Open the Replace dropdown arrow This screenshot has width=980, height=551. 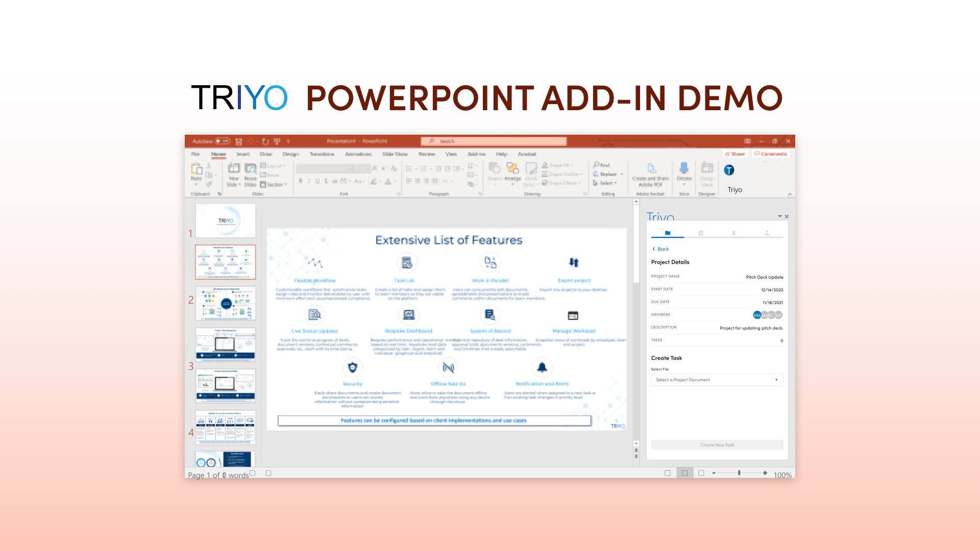[622, 174]
